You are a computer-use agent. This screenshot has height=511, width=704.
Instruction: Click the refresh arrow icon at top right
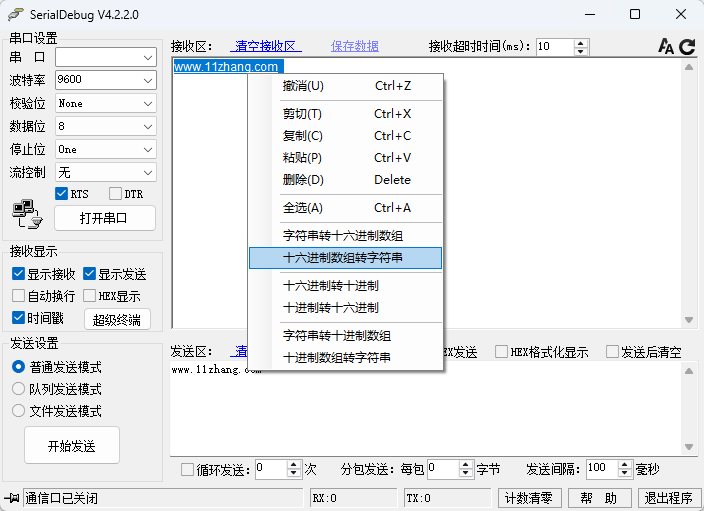[x=687, y=46]
